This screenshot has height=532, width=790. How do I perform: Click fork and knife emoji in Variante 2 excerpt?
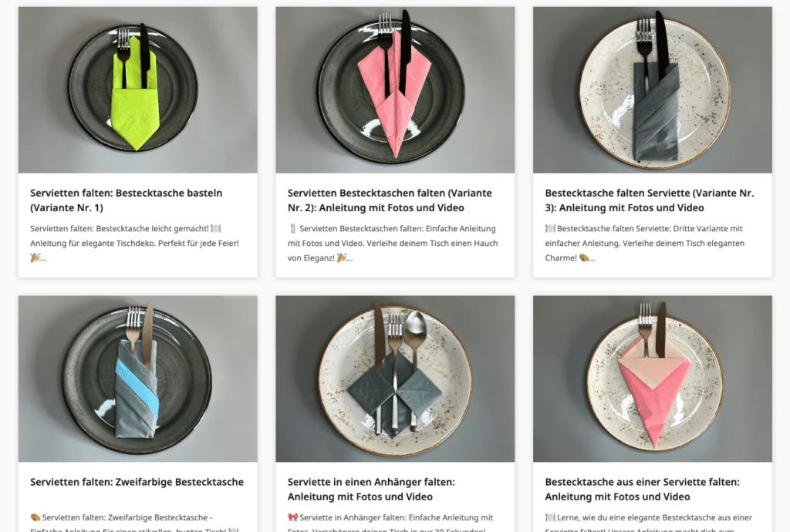point(292,228)
